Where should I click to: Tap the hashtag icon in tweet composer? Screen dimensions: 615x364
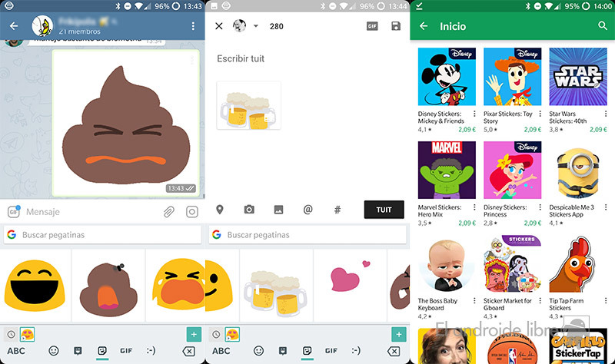(x=337, y=210)
